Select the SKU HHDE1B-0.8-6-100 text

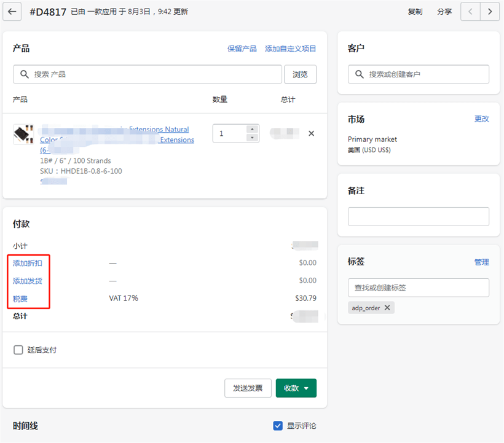click(81, 171)
